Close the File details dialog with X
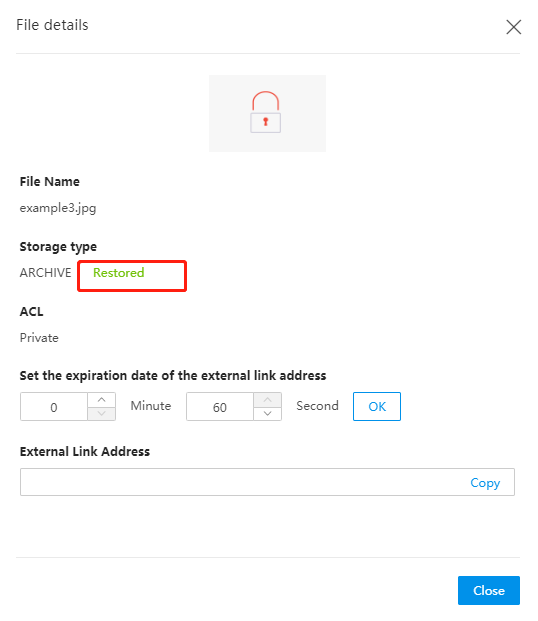The width and height of the screenshot is (538, 621). coord(513,27)
